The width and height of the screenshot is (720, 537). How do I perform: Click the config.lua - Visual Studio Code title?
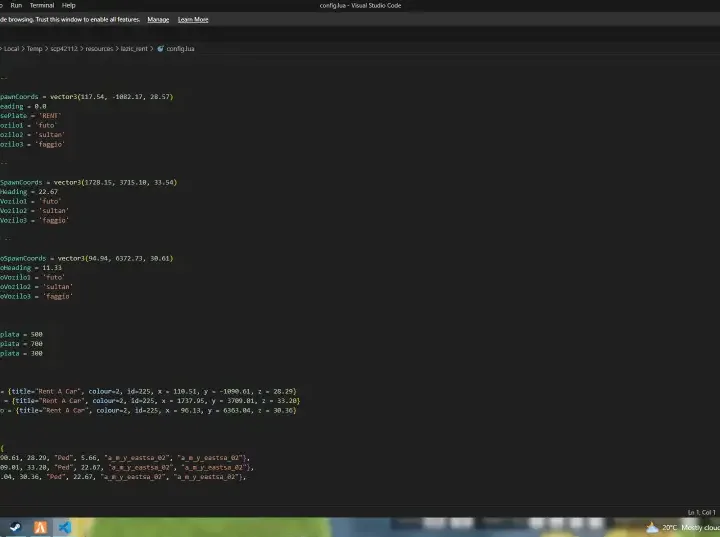point(360,6)
